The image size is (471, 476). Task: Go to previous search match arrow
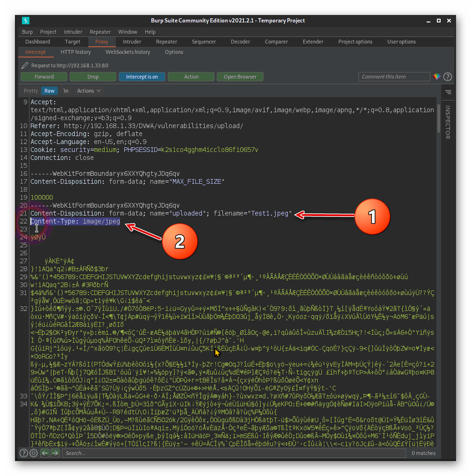45,453
